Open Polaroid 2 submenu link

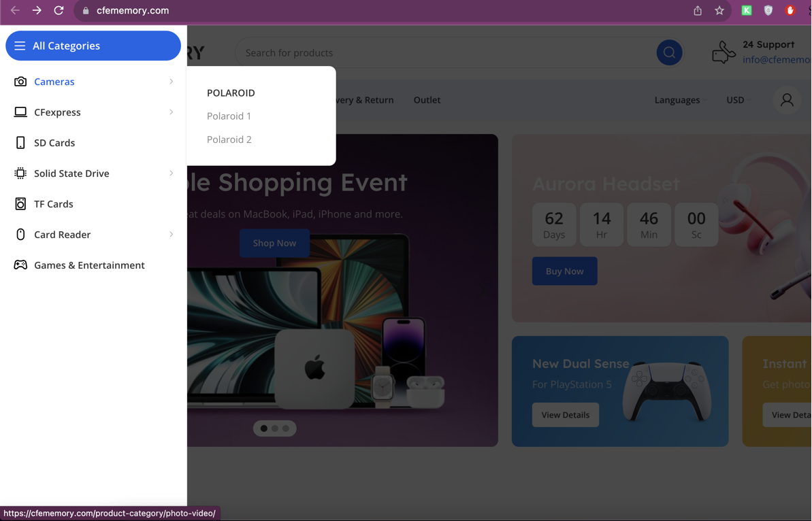point(229,139)
